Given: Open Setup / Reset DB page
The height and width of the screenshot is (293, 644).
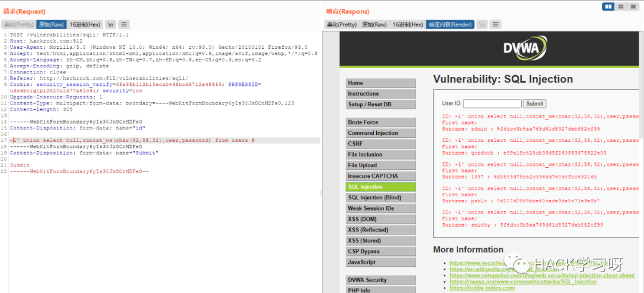Looking at the screenshot, I should click(x=380, y=104).
